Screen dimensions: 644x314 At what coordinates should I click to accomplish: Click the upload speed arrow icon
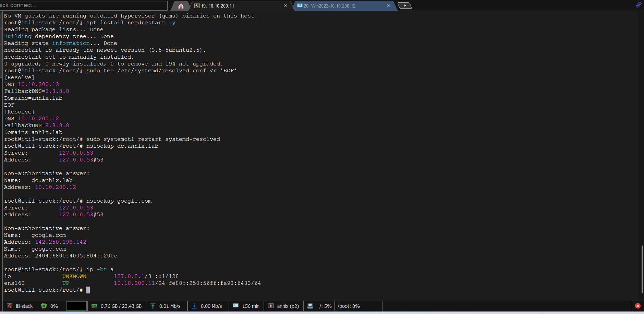coord(153,306)
